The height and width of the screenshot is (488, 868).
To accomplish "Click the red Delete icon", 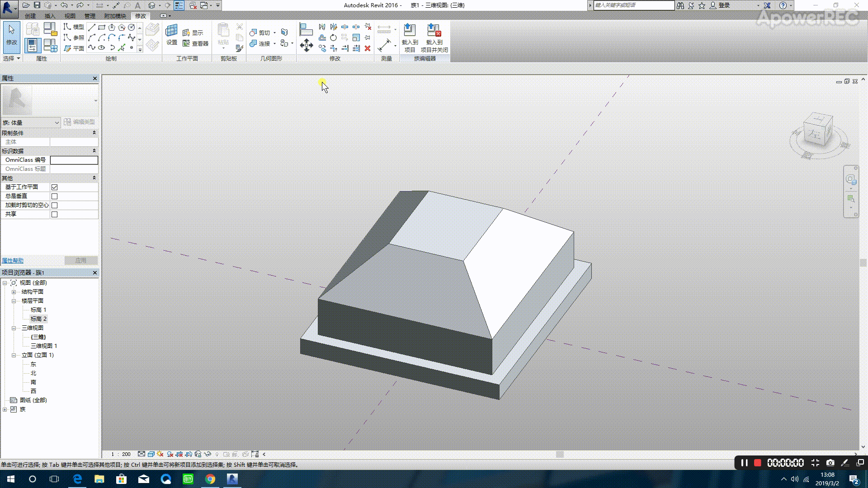I will (368, 48).
